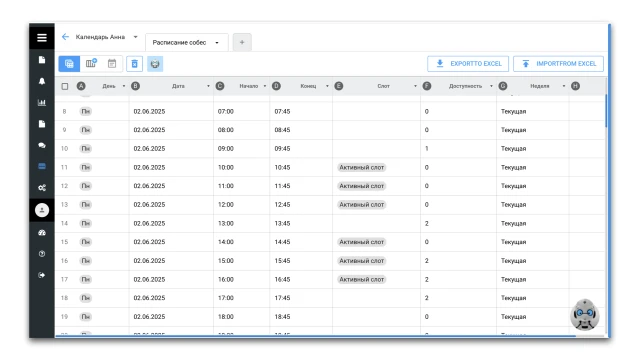Click the vertical scrollbar of the table
Screen dimensions: 640x360
tap(606, 110)
